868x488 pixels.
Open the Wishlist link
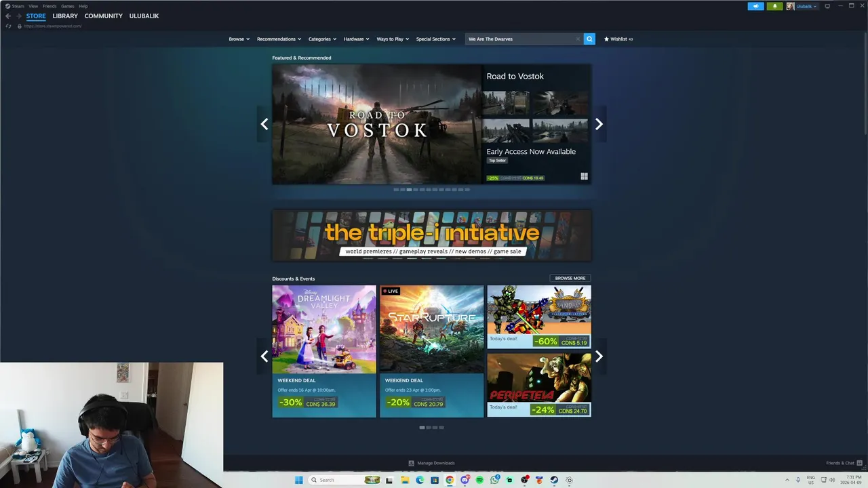point(618,39)
